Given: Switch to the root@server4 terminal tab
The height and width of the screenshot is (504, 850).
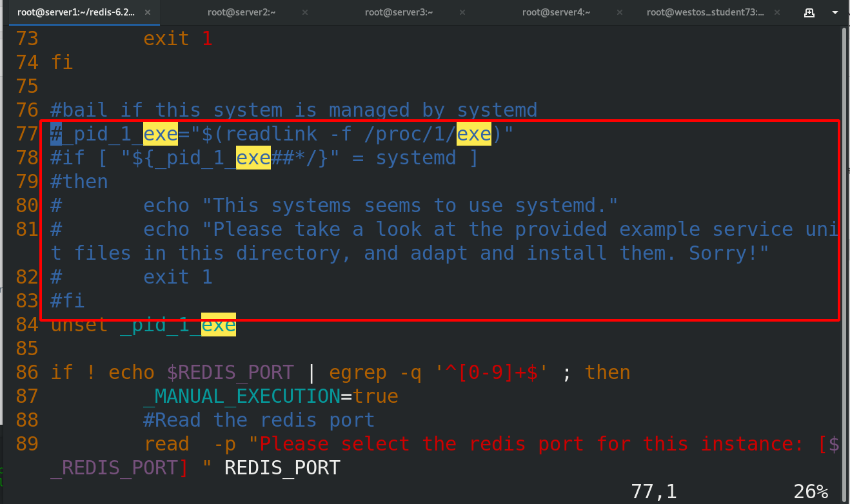Looking at the screenshot, I should (557, 12).
